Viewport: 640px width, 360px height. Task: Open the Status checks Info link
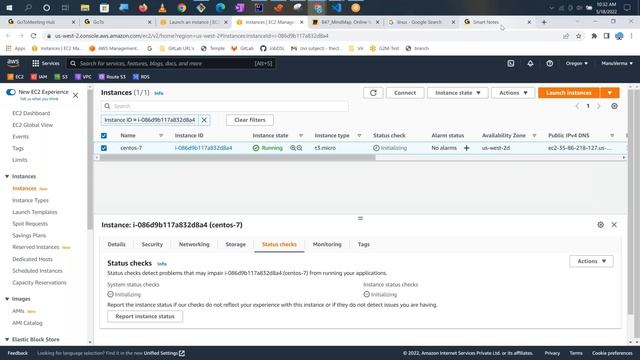[162, 264]
